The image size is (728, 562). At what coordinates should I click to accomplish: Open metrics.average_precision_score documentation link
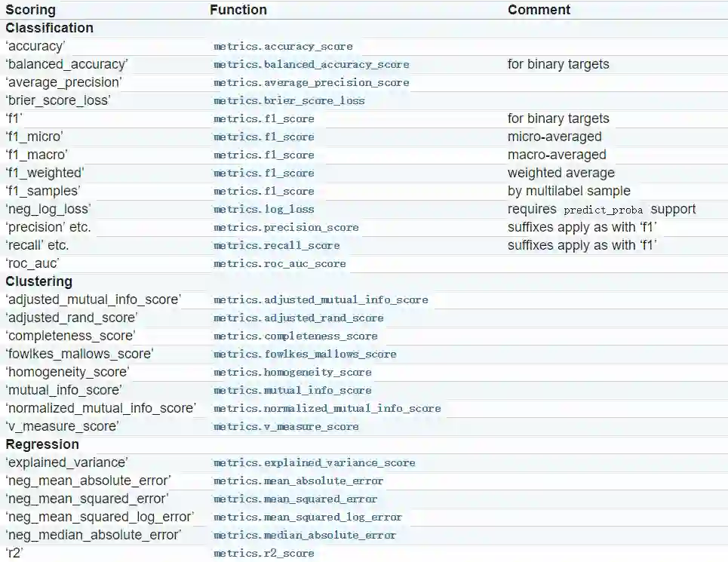click(x=311, y=83)
